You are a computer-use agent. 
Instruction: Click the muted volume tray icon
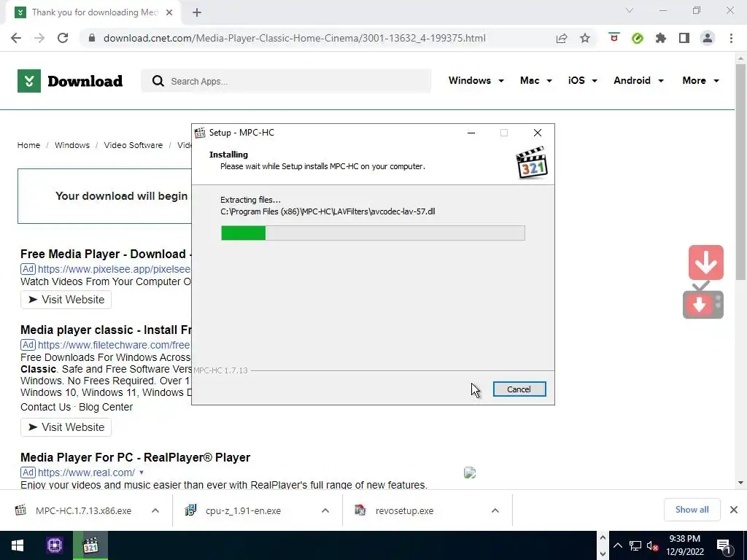pos(653,545)
